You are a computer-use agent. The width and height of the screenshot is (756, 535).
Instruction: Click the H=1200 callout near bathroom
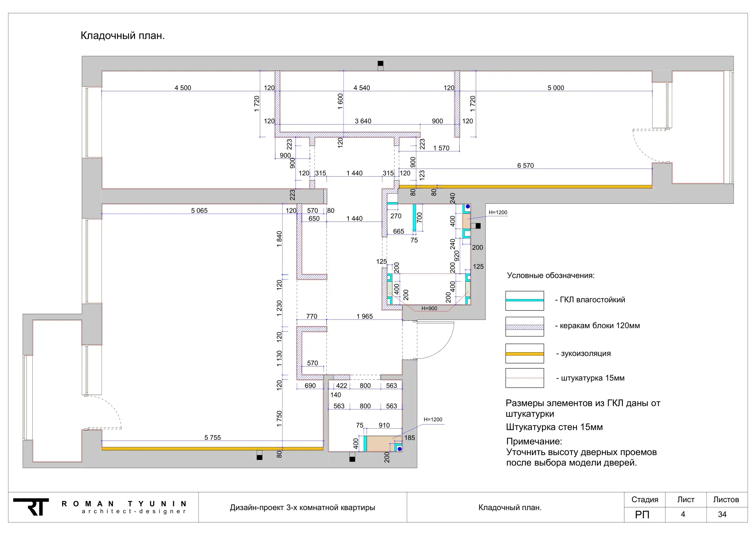coord(497,213)
